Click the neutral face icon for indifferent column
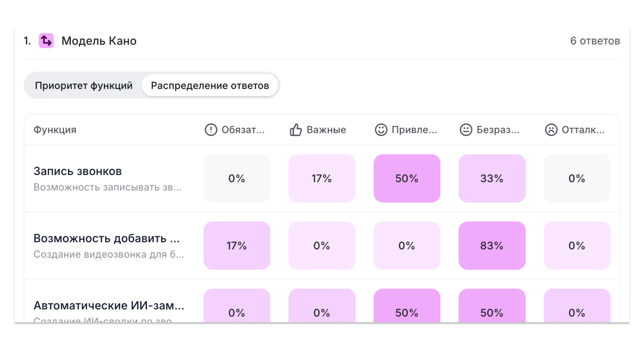 [466, 130]
